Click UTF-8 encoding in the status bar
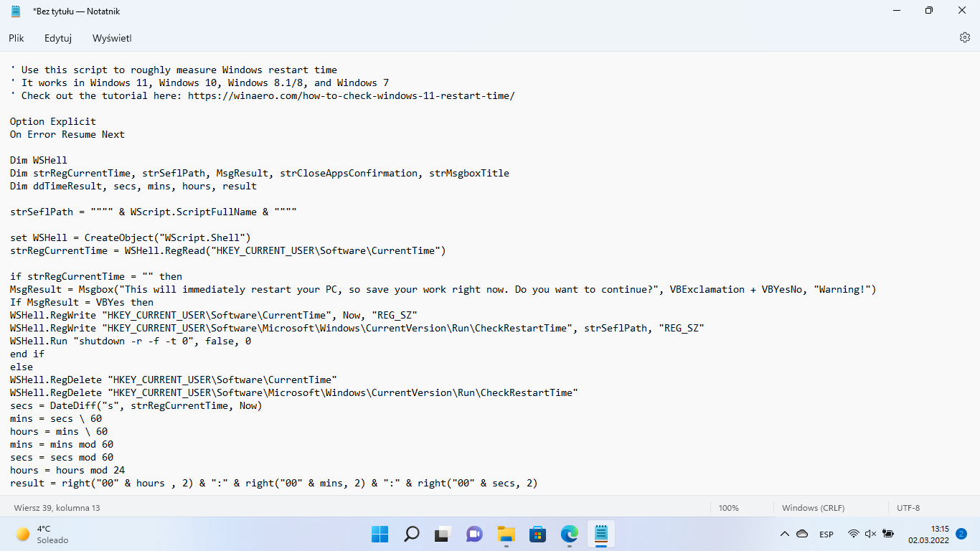The width and height of the screenshot is (980, 551). click(x=908, y=508)
